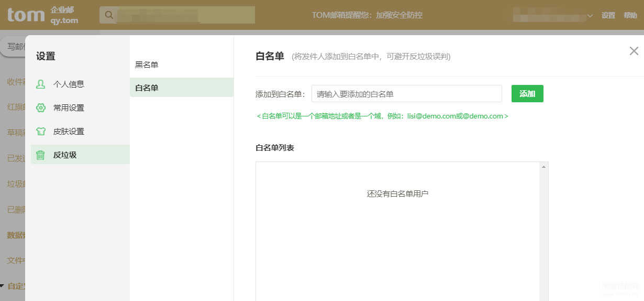Viewport: 644px width, 301px height.
Task: Click TOM邮箱提醒您 security notice text
Action: coord(367,15)
